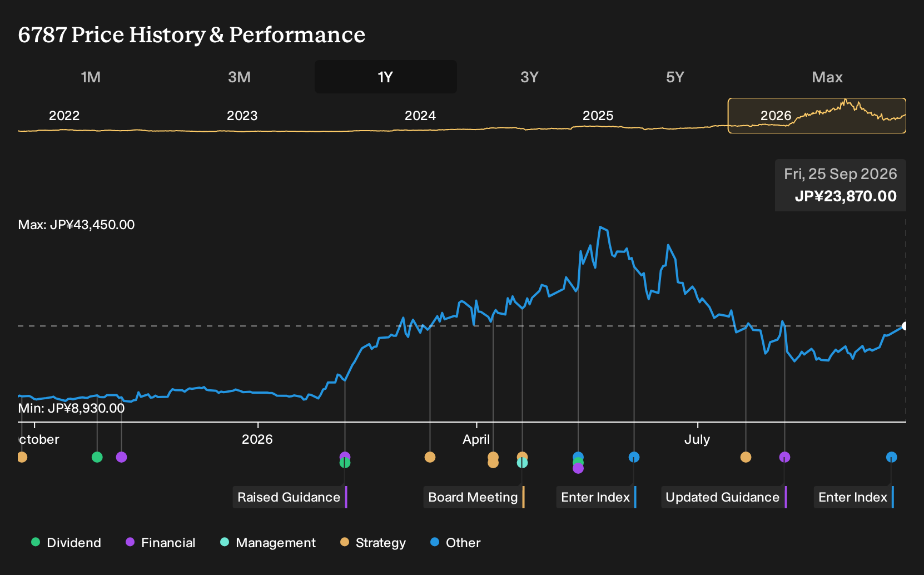The height and width of the screenshot is (575, 924).
Task: Toggle Strategy events in the legend
Action: [x=373, y=543]
